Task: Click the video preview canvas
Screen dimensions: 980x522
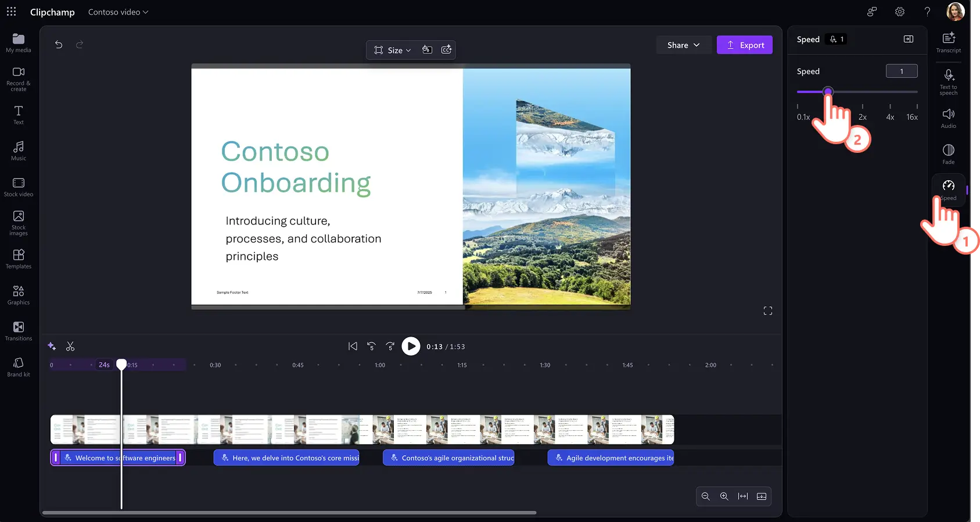Action: 411,186
